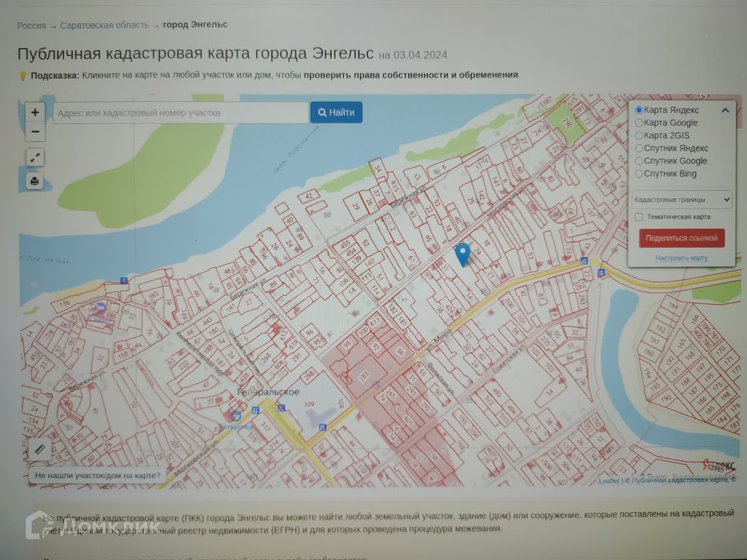Screen dimensions: 747x560
Task: Toggle fullscreen map view icon
Action: [35, 158]
